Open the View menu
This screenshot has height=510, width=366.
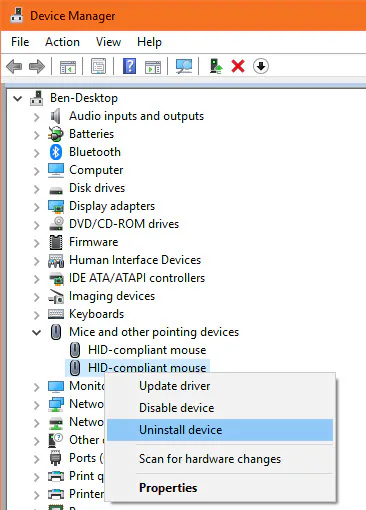click(108, 42)
